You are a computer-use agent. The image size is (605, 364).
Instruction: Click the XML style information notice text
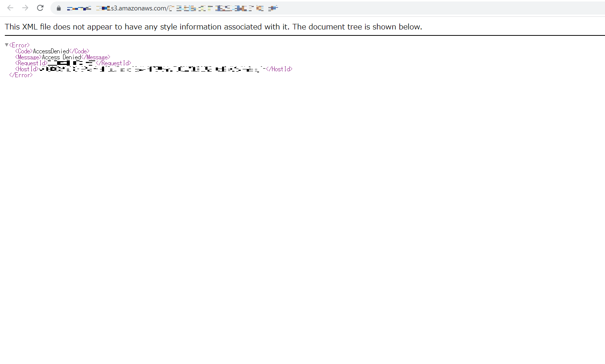click(x=213, y=26)
